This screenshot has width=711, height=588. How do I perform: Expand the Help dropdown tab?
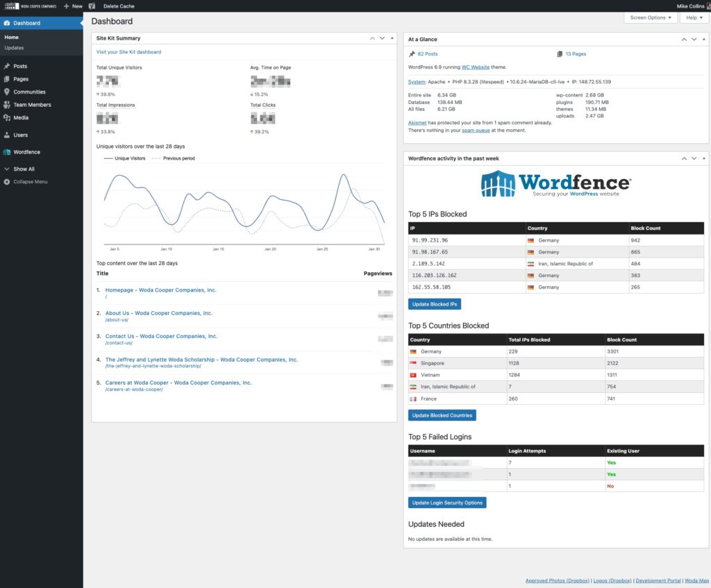[694, 17]
